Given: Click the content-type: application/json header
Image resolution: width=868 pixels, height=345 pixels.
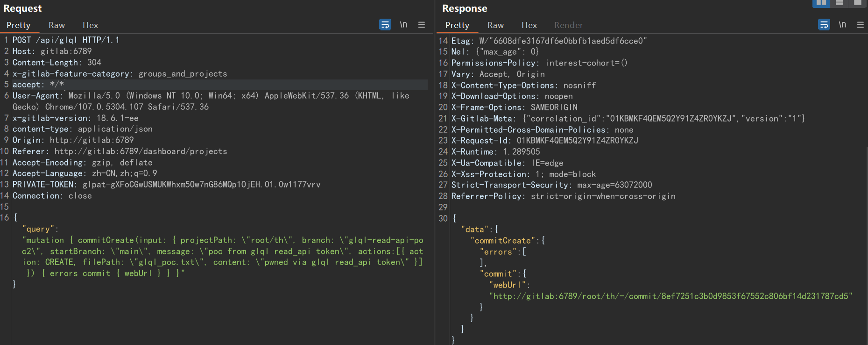Looking at the screenshot, I should point(82,129).
